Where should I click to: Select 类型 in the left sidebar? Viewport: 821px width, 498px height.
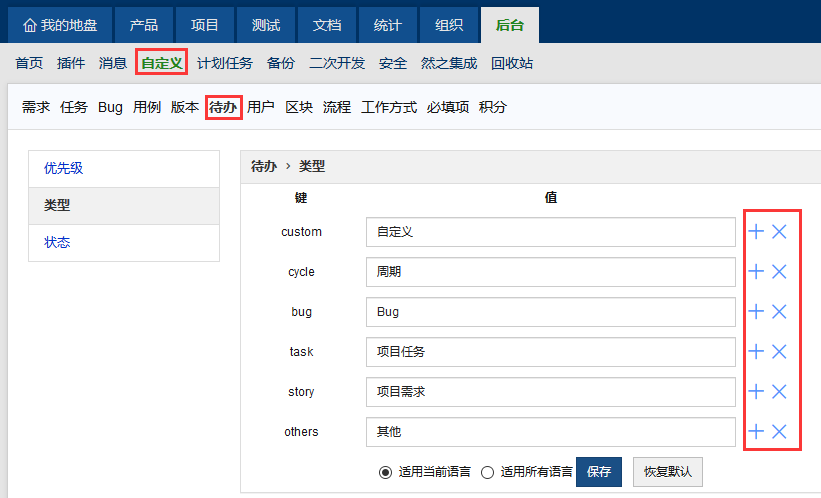(x=124, y=206)
